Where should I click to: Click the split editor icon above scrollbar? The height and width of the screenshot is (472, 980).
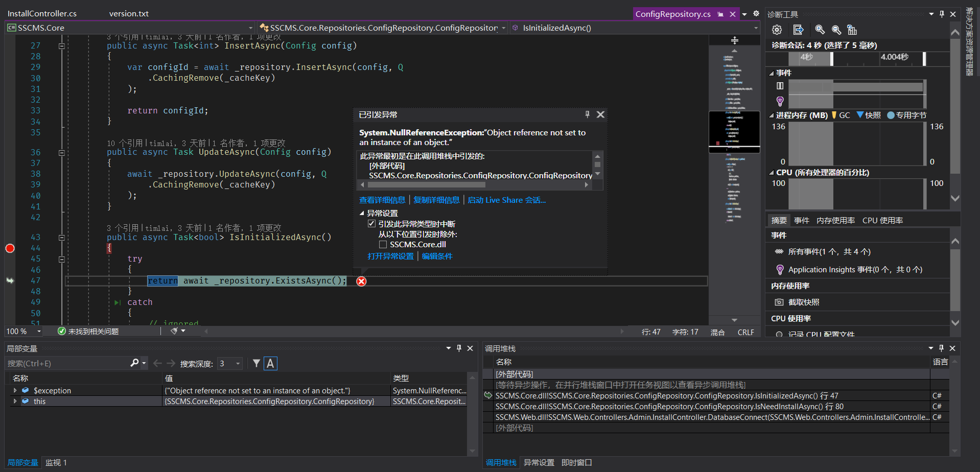click(x=734, y=40)
